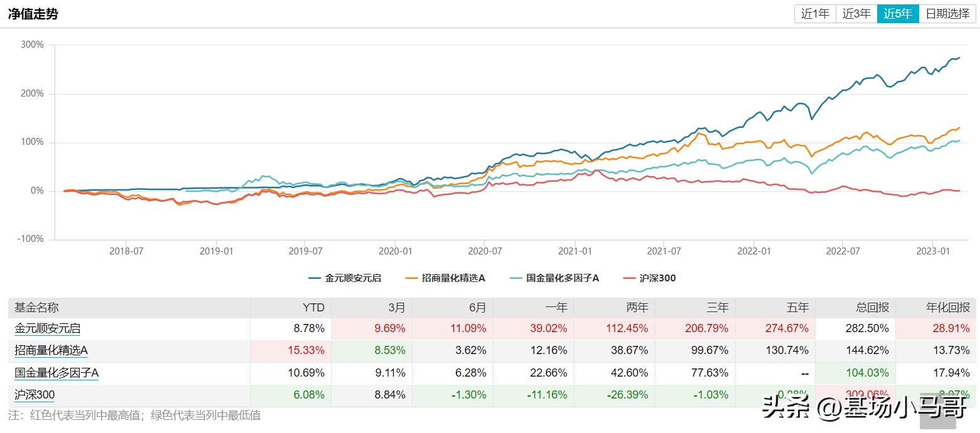View details of 国金量化多因子A fund
980x433 pixels.
[x=57, y=372]
